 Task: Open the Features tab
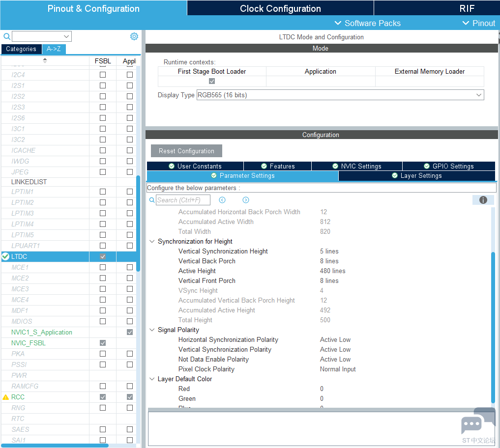(277, 166)
